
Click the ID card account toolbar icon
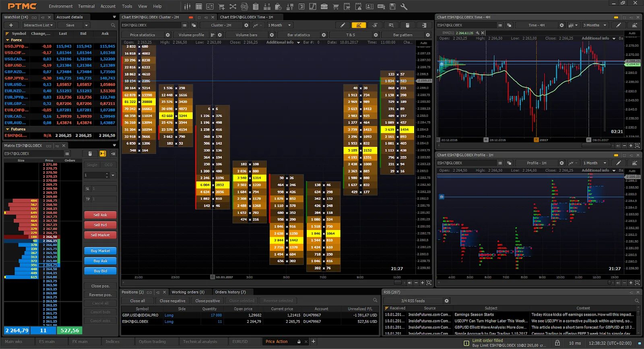click(x=370, y=6)
